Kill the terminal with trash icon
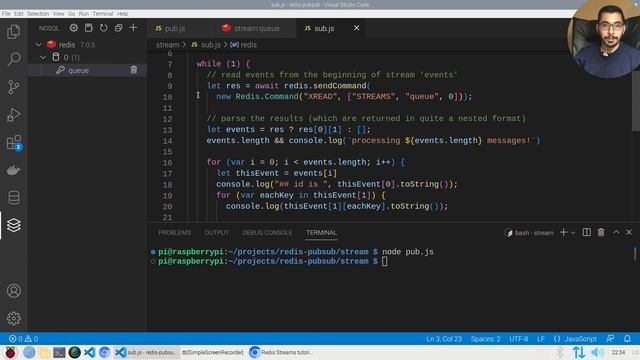The image size is (640, 360). point(601,232)
